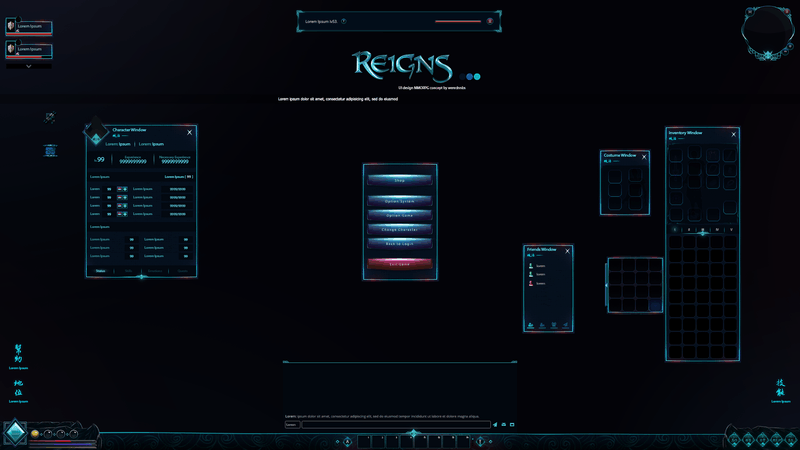Click the red progress bar in the top bar

click(x=458, y=21)
